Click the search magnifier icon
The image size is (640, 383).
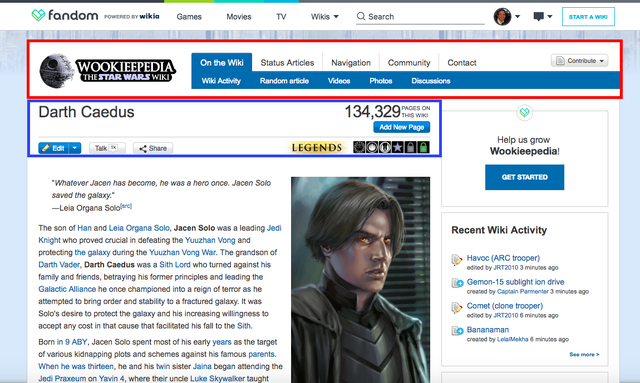pyautogui.click(x=361, y=16)
